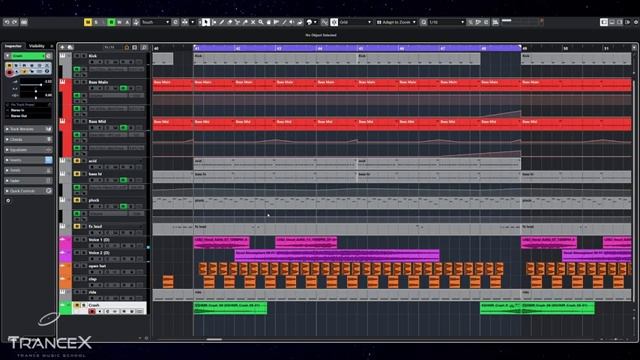Click the Redo arrow in the toolbar

pos(14,22)
